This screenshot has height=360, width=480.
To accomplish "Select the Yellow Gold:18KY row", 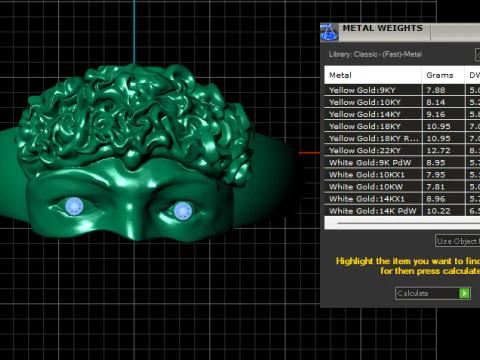I will (402, 126).
